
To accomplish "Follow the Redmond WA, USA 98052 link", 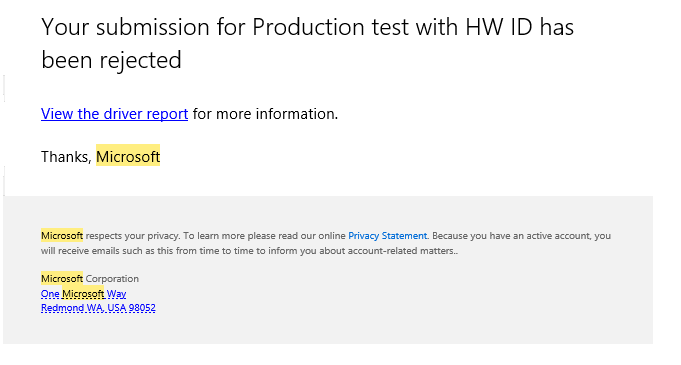I will [98, 308].
